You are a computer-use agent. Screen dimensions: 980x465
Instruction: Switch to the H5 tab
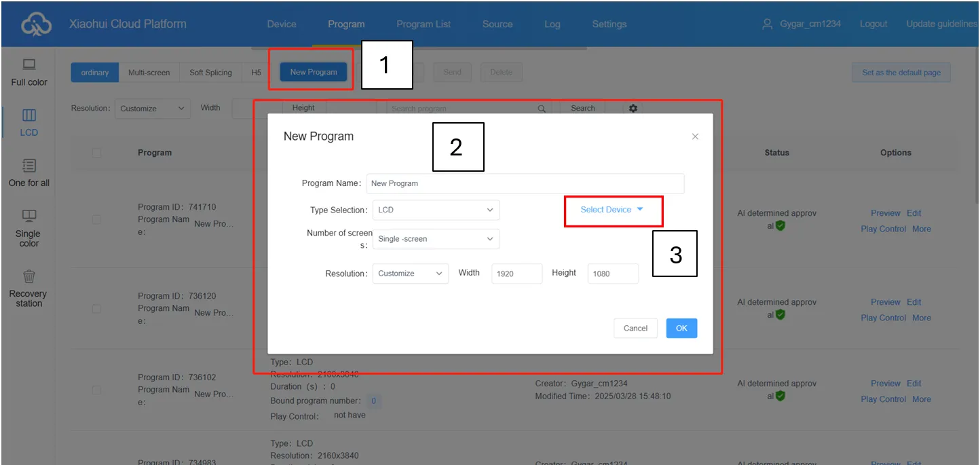click(x=257, y=73)
